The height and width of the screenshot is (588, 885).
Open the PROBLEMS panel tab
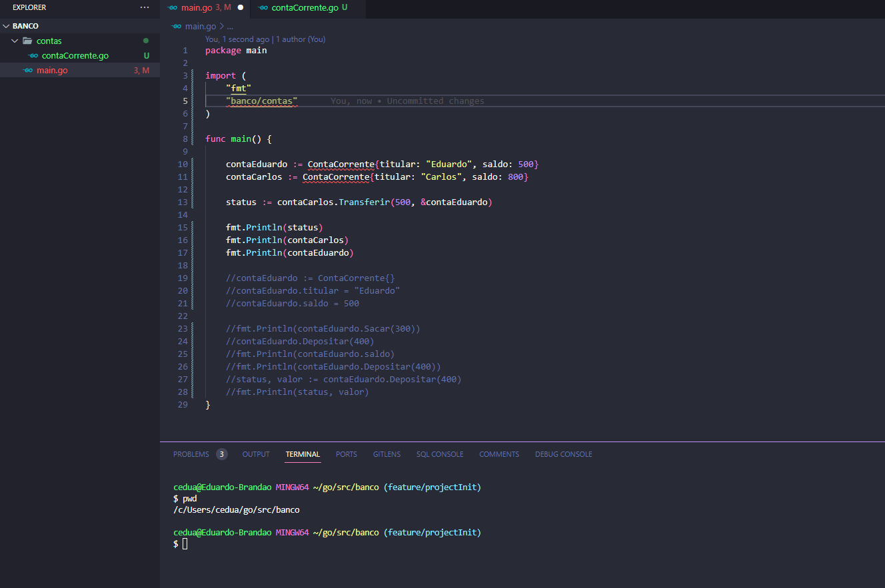[x=191, y=454]
